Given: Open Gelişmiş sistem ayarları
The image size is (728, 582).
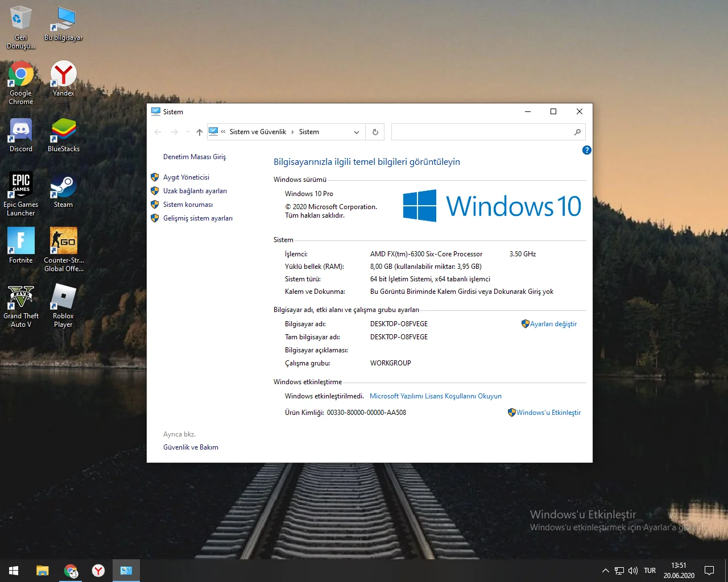Looking at the screenshot, I should (x=198, y=218).
